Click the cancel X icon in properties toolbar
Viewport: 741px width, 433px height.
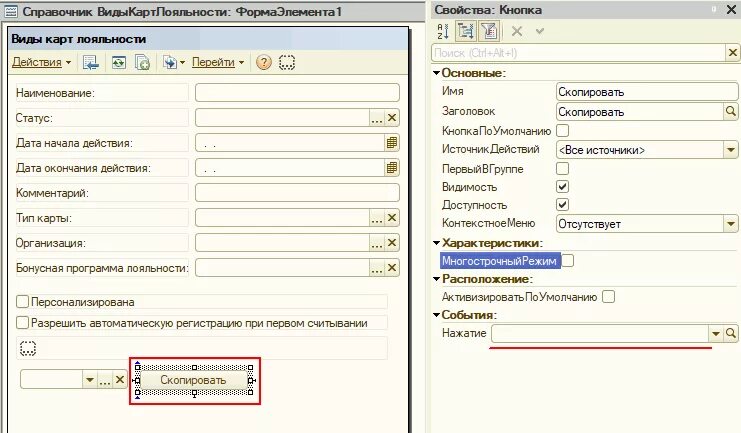coord(517,32)
